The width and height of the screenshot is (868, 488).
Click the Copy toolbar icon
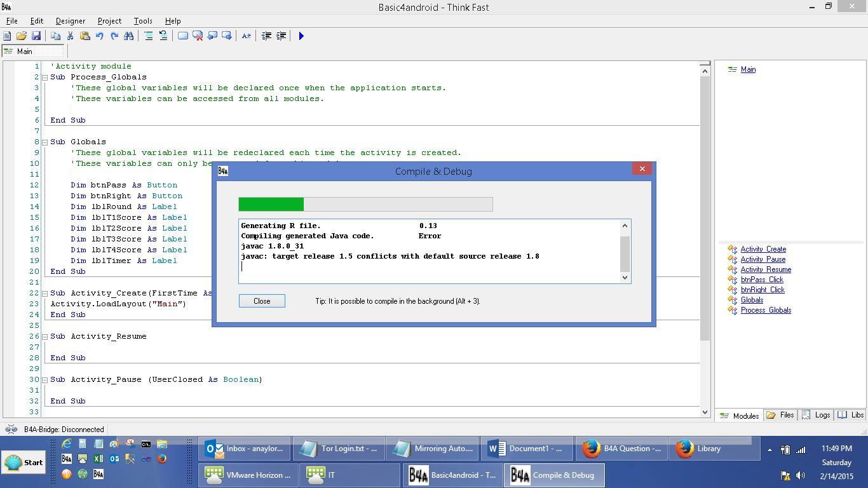click(56, 36)
